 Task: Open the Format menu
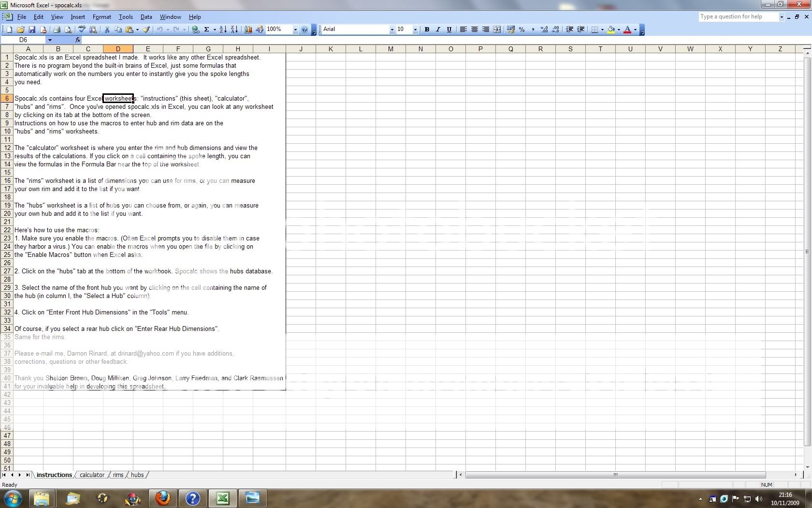[101, 17]
